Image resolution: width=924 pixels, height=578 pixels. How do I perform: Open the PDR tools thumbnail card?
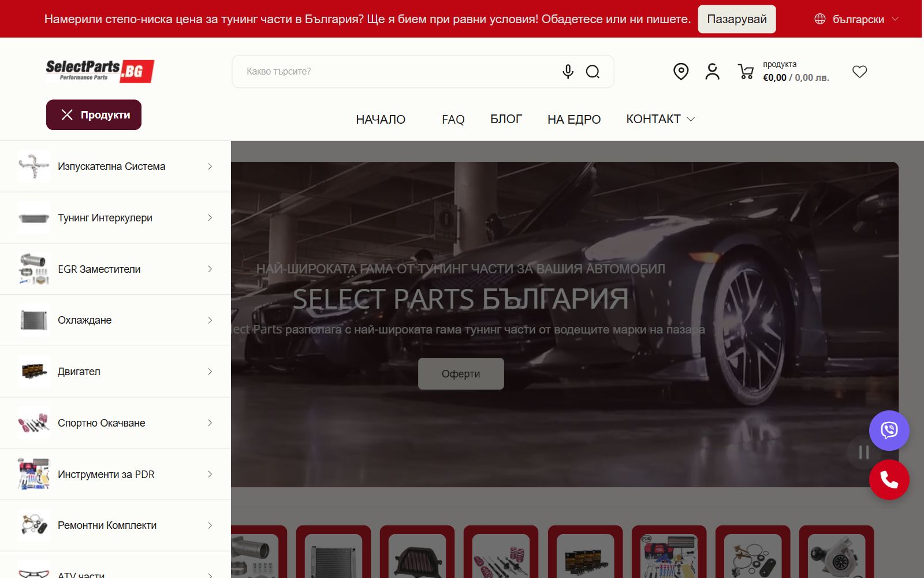tap(669, 552)
